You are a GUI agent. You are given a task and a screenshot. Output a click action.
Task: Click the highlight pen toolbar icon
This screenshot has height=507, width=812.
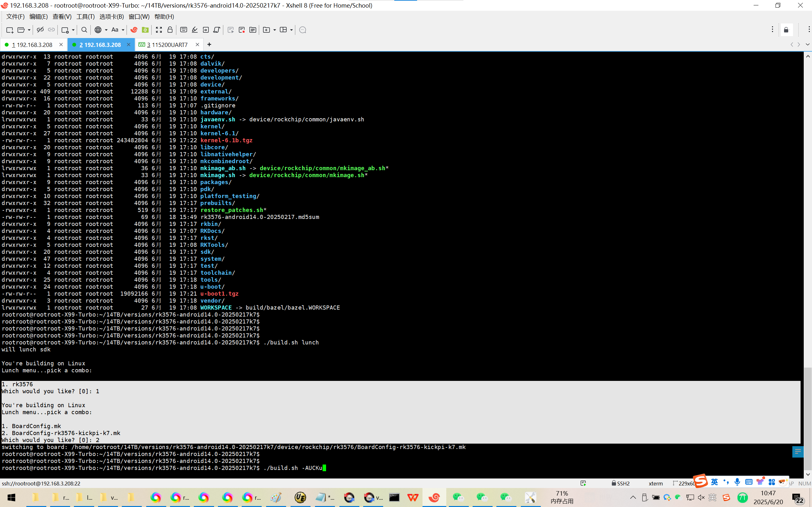coord(195,30)
